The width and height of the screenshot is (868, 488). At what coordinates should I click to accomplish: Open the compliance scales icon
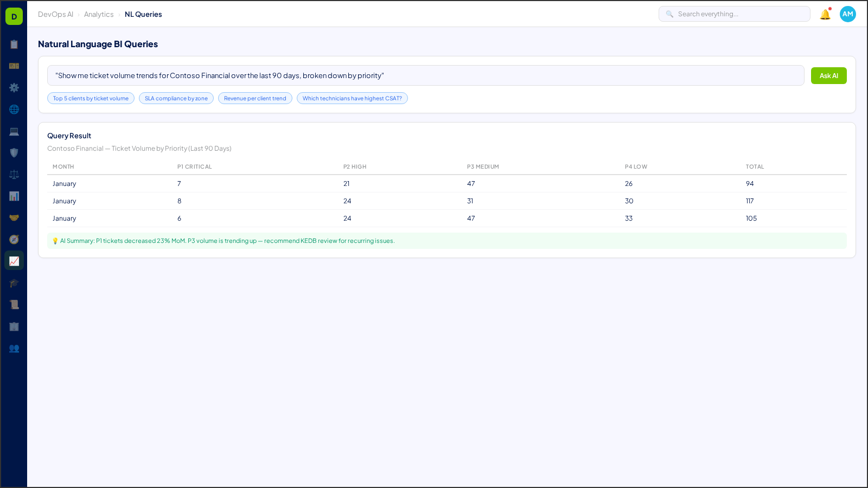[x=14, y=174]
